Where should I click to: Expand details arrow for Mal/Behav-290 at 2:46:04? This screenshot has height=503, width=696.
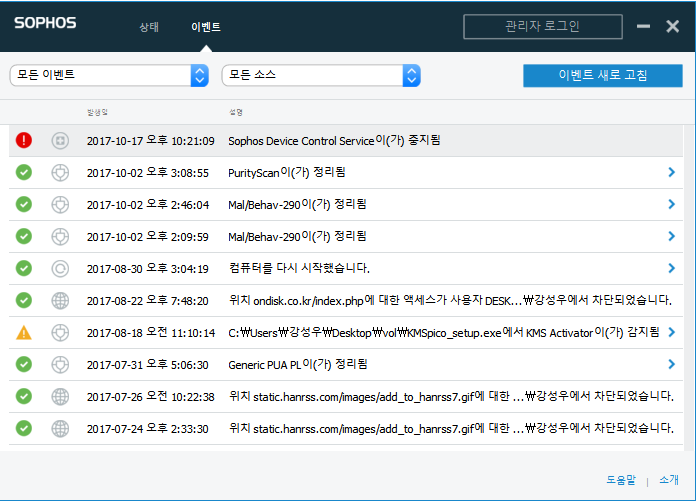point(672,204)
